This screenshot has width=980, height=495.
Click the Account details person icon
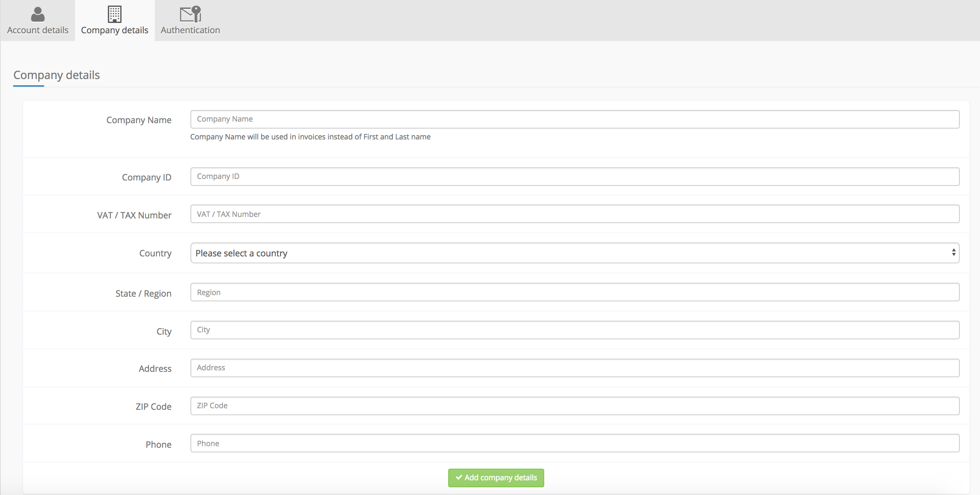[x=38, y=15]
